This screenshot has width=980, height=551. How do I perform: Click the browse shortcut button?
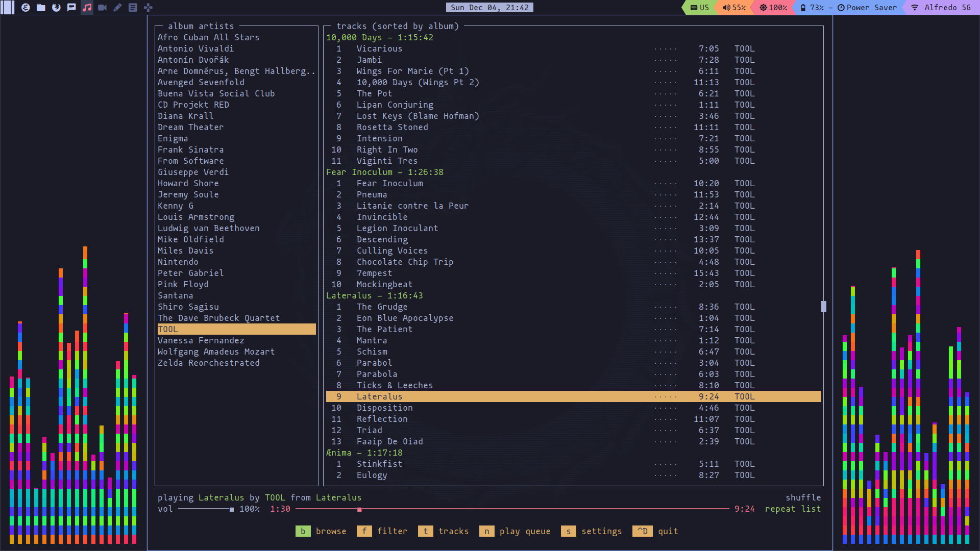click(x=321, y=531)
